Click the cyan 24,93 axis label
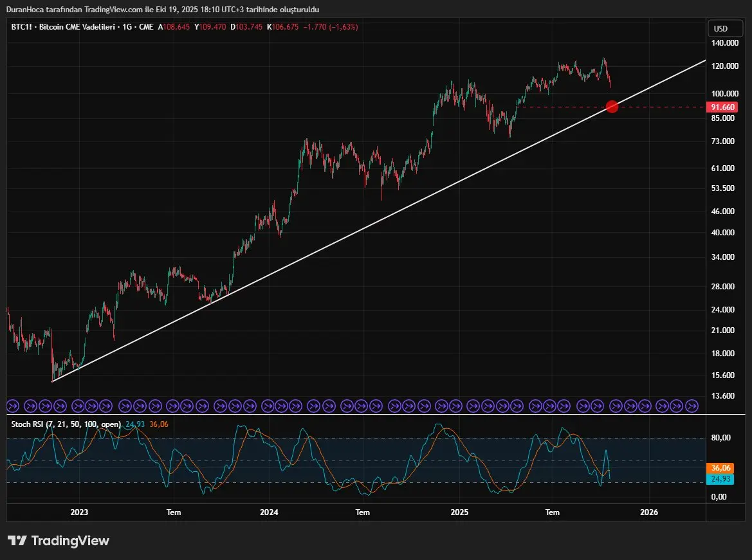This screenshot has height=560, width=752. 720,479
